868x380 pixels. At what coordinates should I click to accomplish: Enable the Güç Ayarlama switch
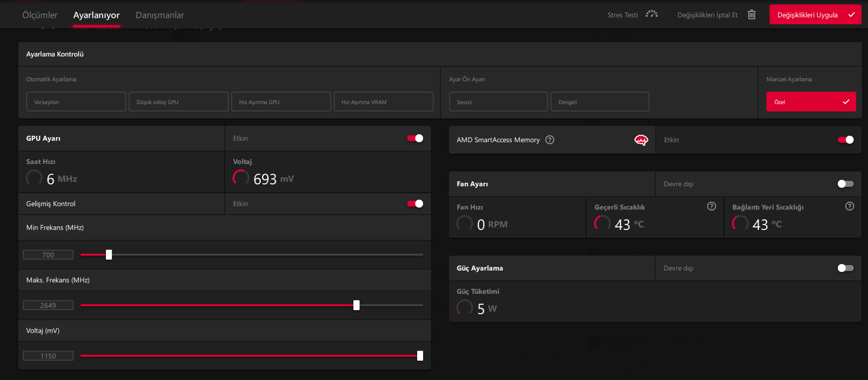846,268
